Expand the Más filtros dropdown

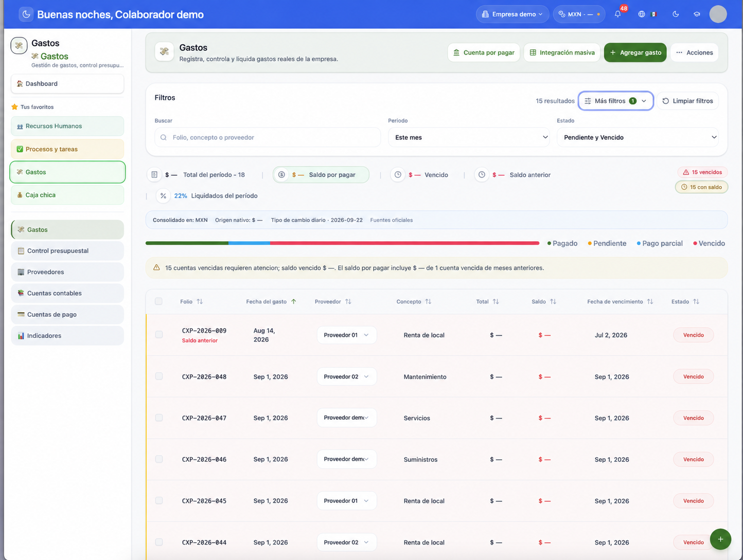point(615,101)
